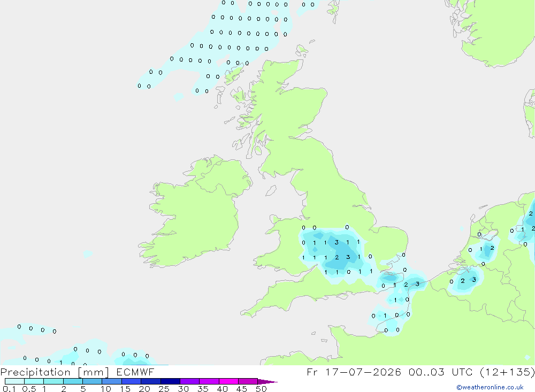Image resolution: width=535 pixels, height=392 pixels.
Task: Click the '[mm]' unit label
Action: (93, 372)
